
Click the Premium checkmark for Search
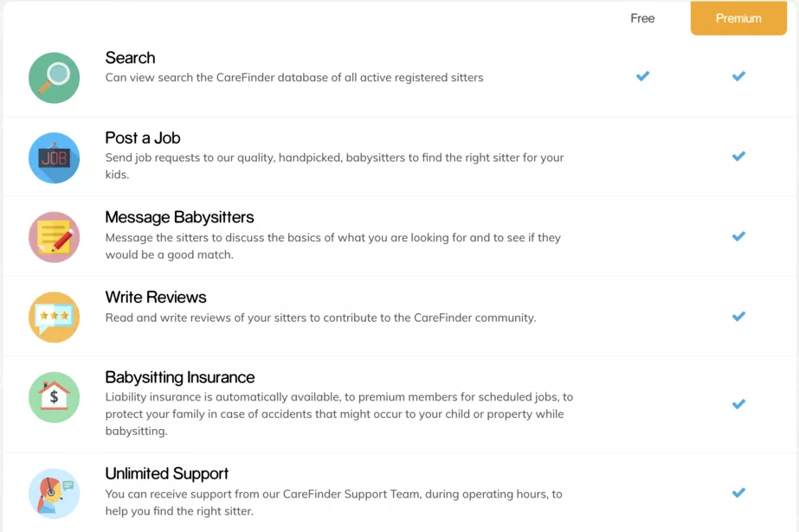(x=738, y=76)
